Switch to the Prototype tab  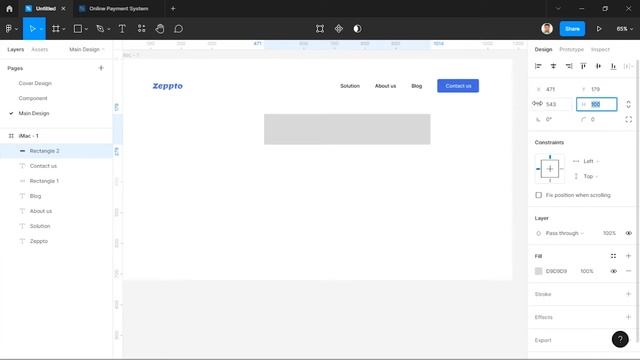[x=571, y=49]
